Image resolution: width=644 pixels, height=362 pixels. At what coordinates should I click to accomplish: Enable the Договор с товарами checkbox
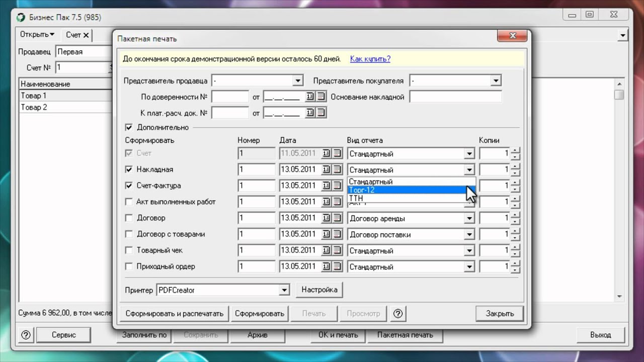click(x=128, y=234)
